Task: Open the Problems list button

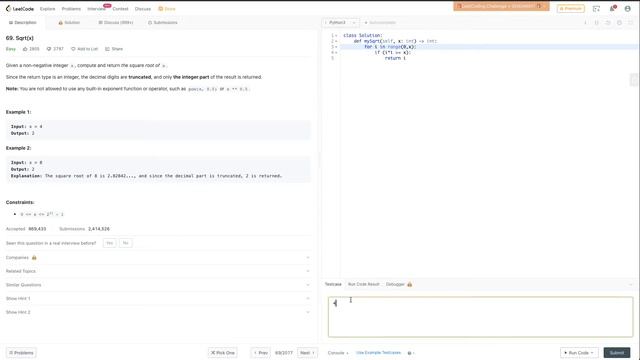Action: pyautogui.click(x=21, y=353)
